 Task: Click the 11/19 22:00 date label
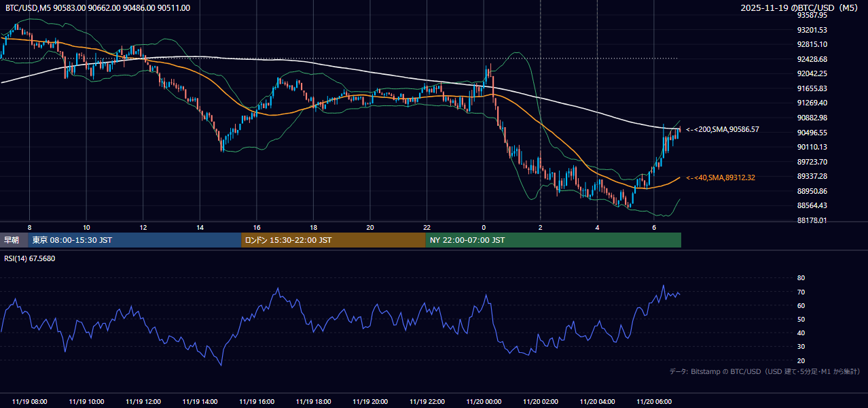point(427,402)
